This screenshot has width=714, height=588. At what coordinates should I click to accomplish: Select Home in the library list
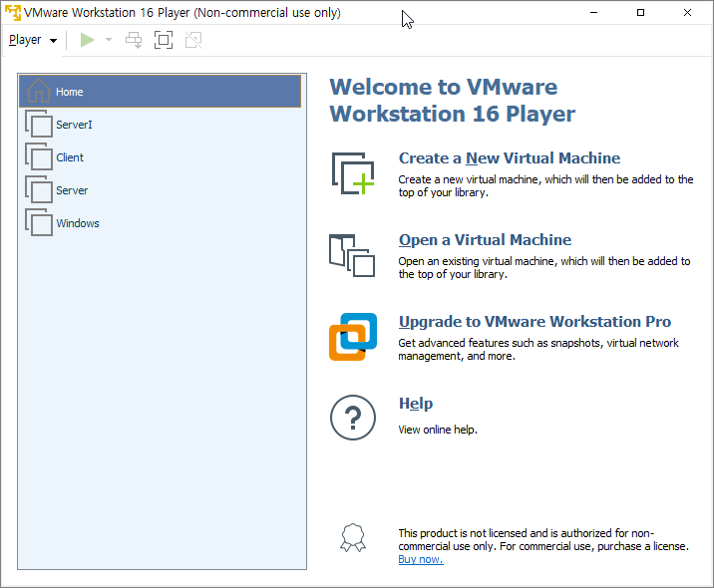(160, 92)
